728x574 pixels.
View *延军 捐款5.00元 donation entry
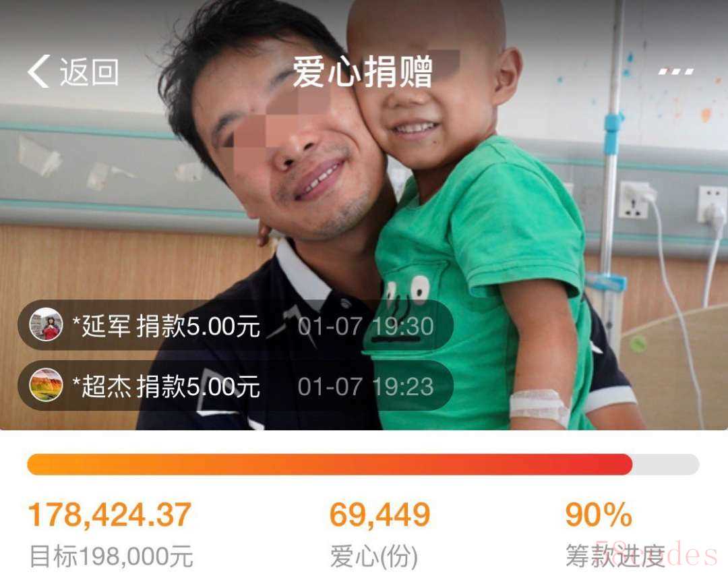pyautogui.click(x=166, y=326)
